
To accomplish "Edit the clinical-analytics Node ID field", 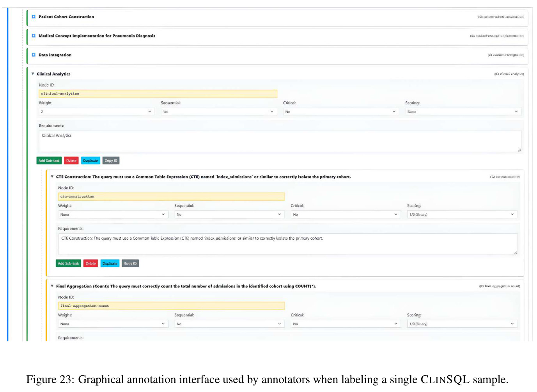I will [158, 94].
